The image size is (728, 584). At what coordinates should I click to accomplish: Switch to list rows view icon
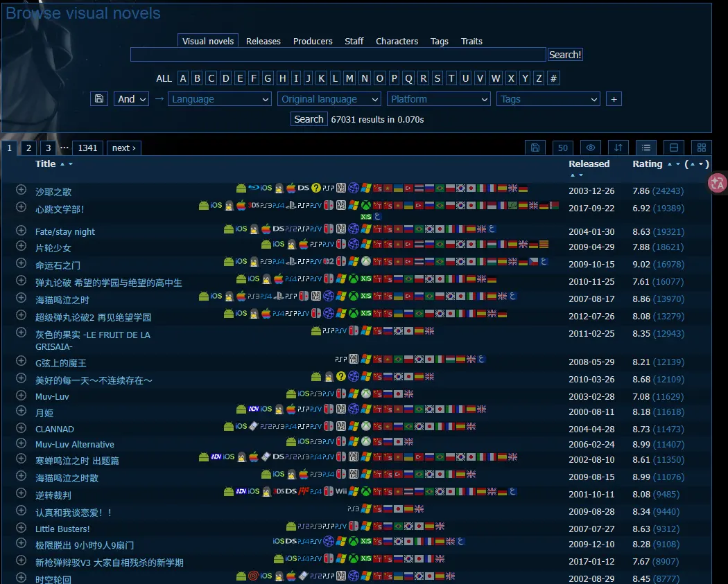[645, 148]
